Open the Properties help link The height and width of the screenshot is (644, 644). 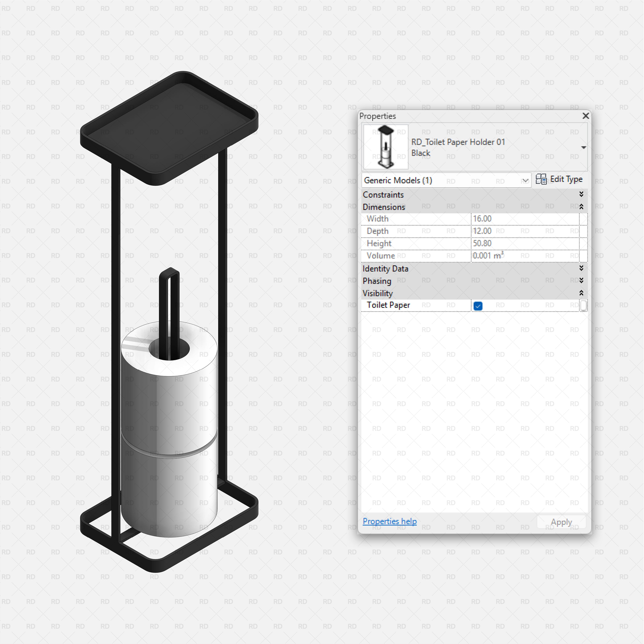(x=389, y=521)
